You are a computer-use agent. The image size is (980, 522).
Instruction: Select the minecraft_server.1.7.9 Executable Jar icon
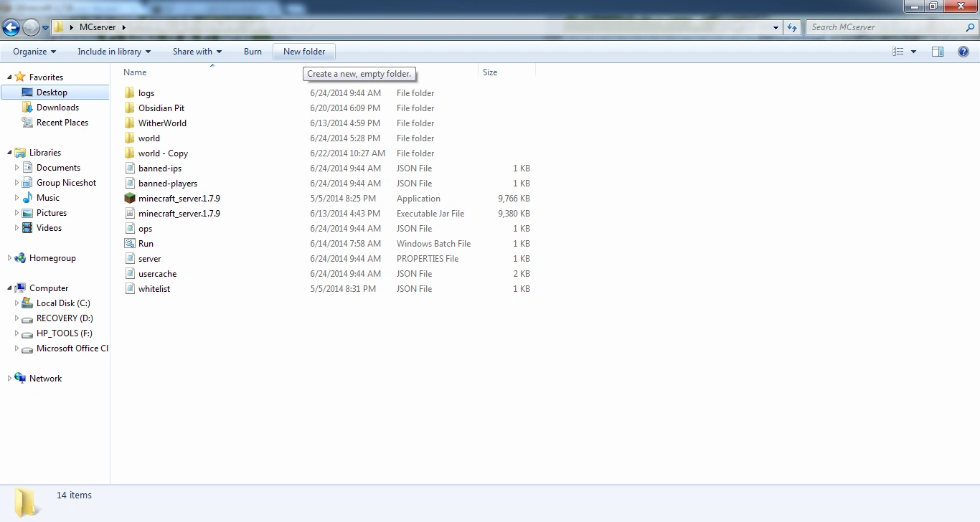coord(129,214)
